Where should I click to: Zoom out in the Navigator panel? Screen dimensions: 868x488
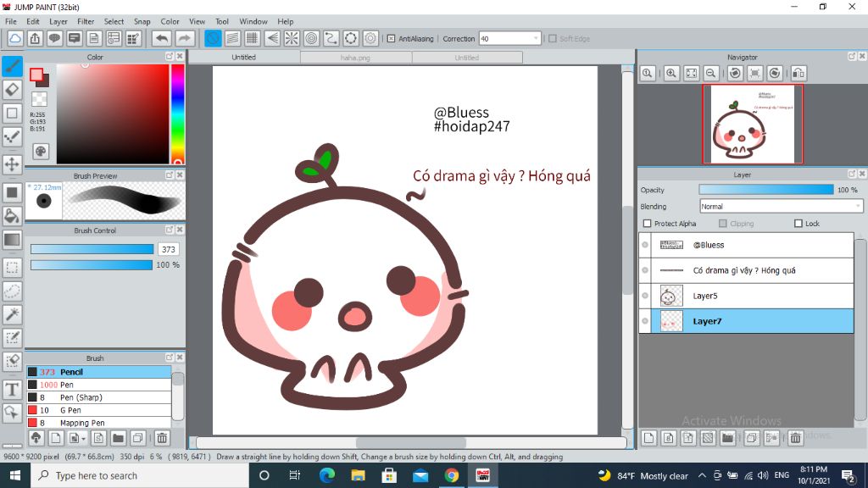click(x=711, y=73)
